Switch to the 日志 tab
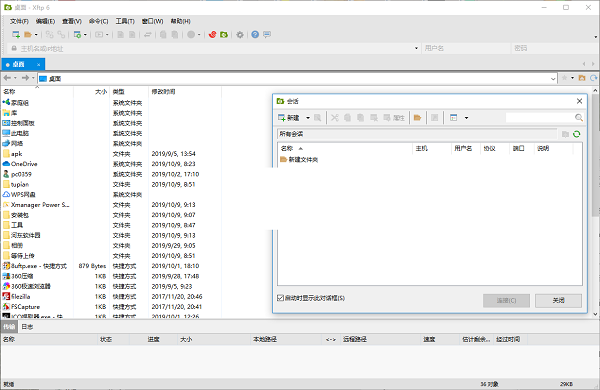 coord(27,326)
